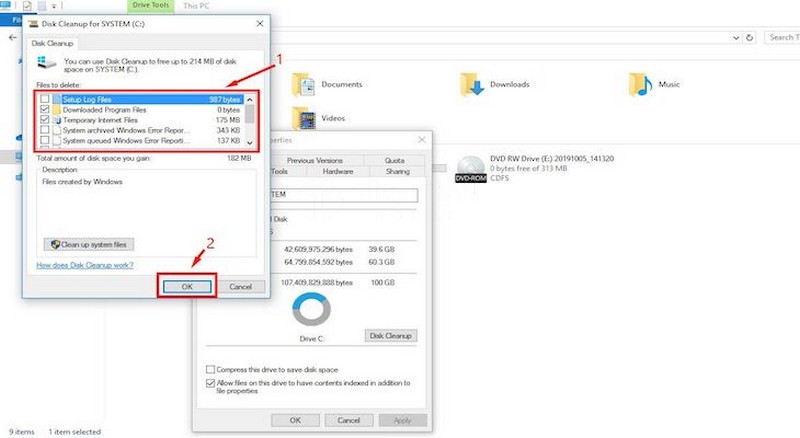The image size is (800, 438).
Task: Click the up arrow of the files list scrollbar
Action: pos(249,100)
